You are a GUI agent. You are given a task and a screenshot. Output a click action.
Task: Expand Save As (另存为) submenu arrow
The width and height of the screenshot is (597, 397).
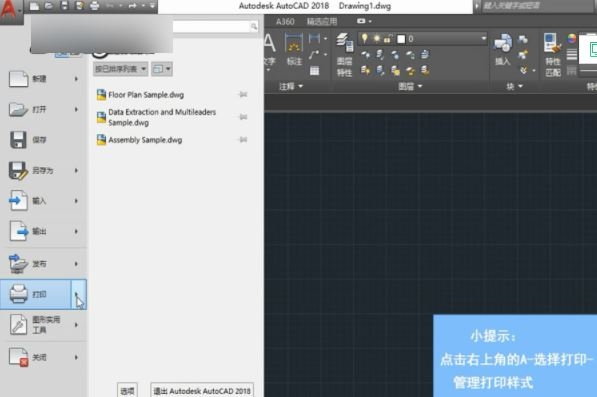tap(76, 171)
